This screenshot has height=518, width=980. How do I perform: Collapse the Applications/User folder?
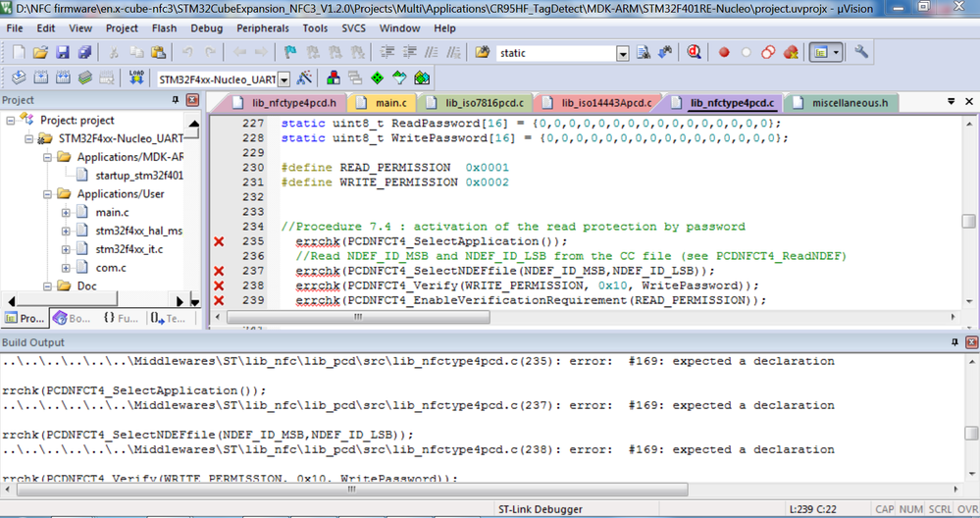pos(47,193)
